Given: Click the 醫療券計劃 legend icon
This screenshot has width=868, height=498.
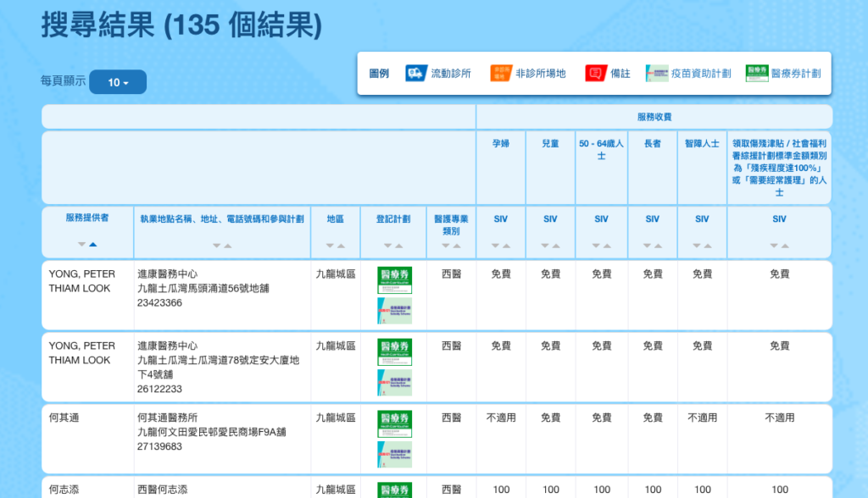Looking at the screenshot, I should pos(757,74).
